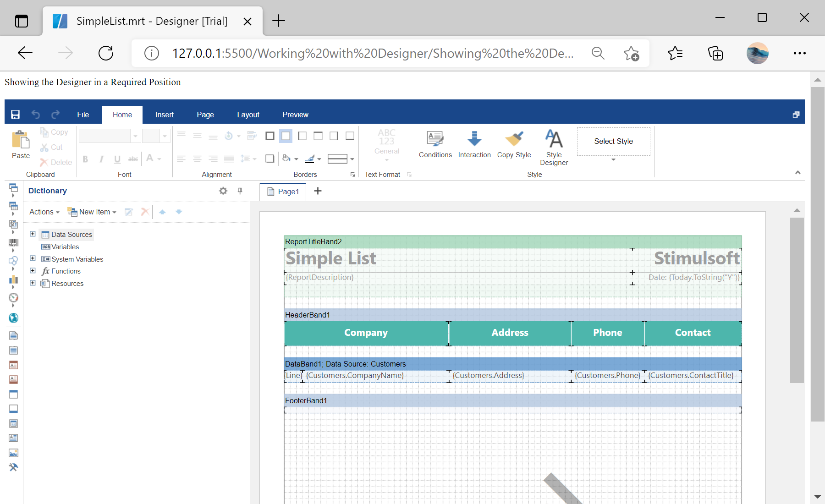The width and height of the screenshot is (825, 504).
Task: Toggle the No border button
Action: coord(286,136)
